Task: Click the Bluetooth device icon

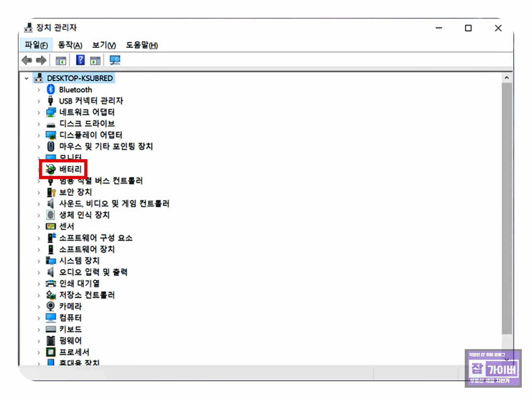Action: coord(51,90)
